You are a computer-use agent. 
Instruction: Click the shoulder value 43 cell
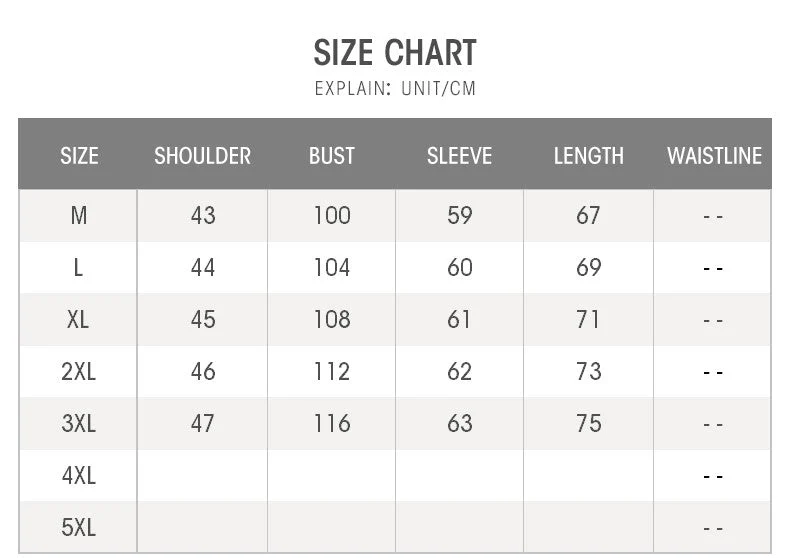pos(202,215)
